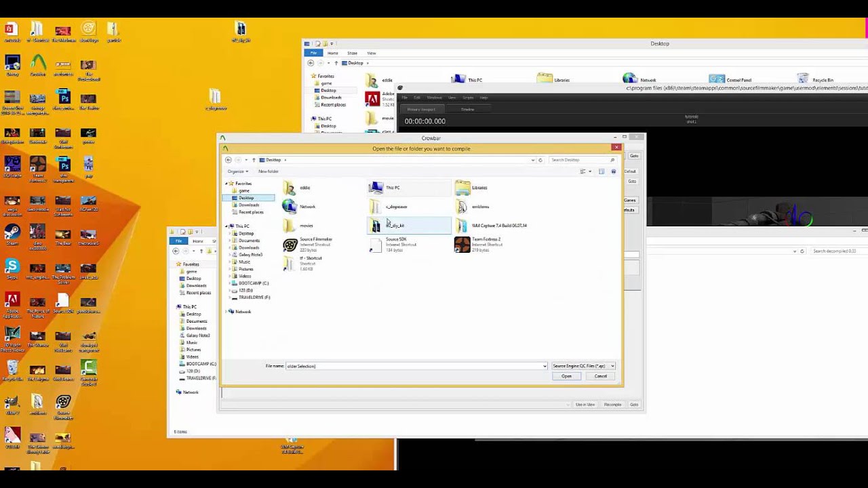Switch to the Timeline tab in Source Filmmaker

468,109
